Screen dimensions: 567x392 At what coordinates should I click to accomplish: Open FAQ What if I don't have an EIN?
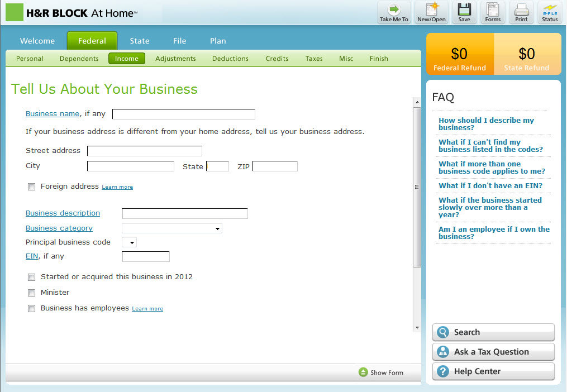[x=490, y=186]
